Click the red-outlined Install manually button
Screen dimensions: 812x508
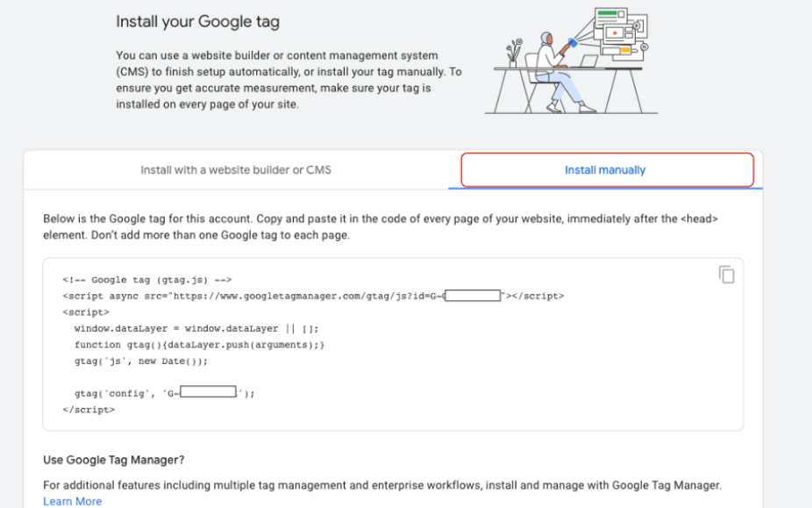tap(605, 169)
